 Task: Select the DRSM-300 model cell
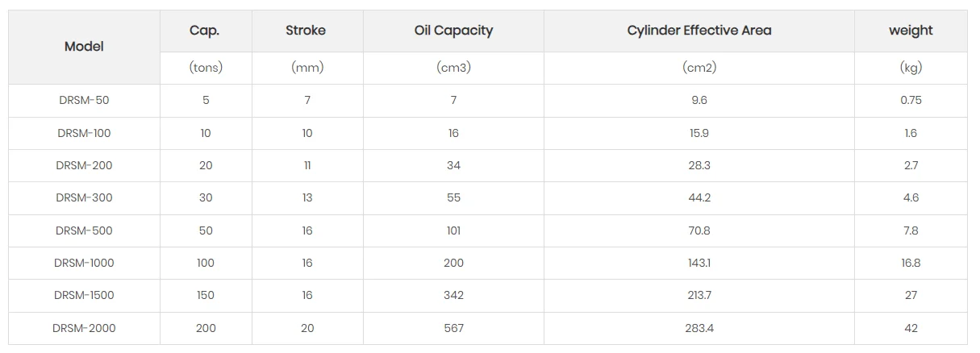(84, 197)
